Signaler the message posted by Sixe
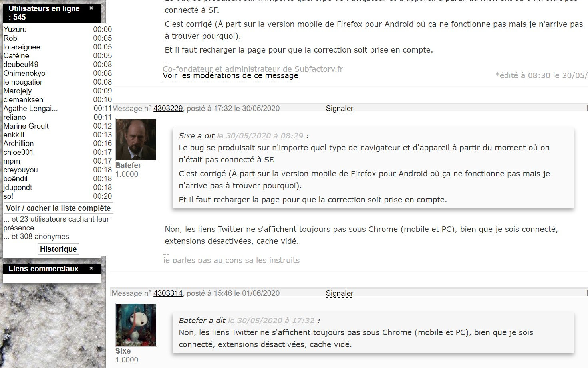Image resolution: width=588 pixels, height=368 pixels. click(340, 293)
